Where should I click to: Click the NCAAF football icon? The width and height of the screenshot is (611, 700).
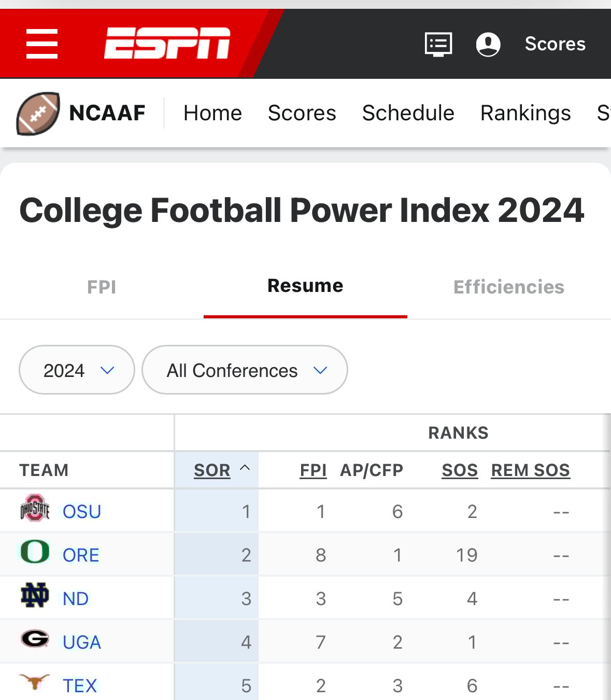tap(38, 113)
